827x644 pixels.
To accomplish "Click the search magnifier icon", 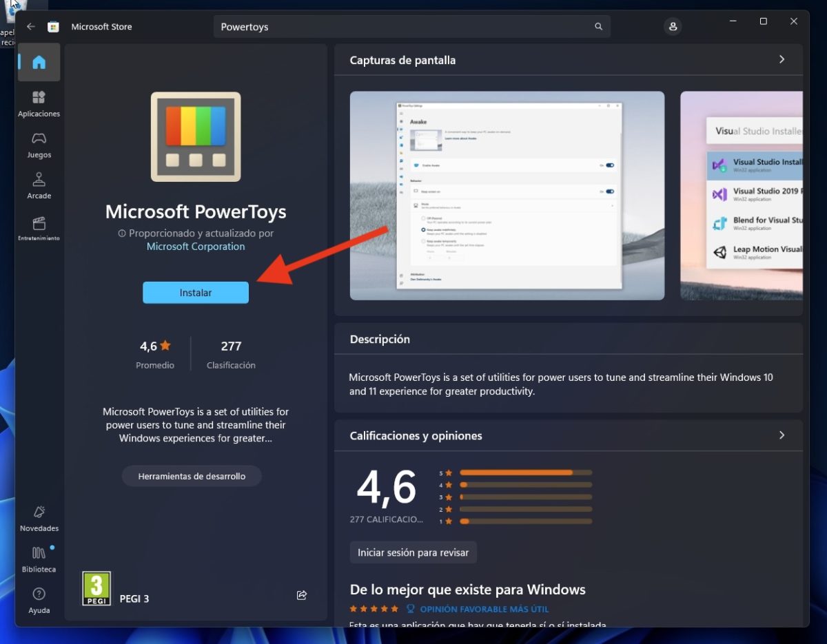I will click(x=598, y=27).
